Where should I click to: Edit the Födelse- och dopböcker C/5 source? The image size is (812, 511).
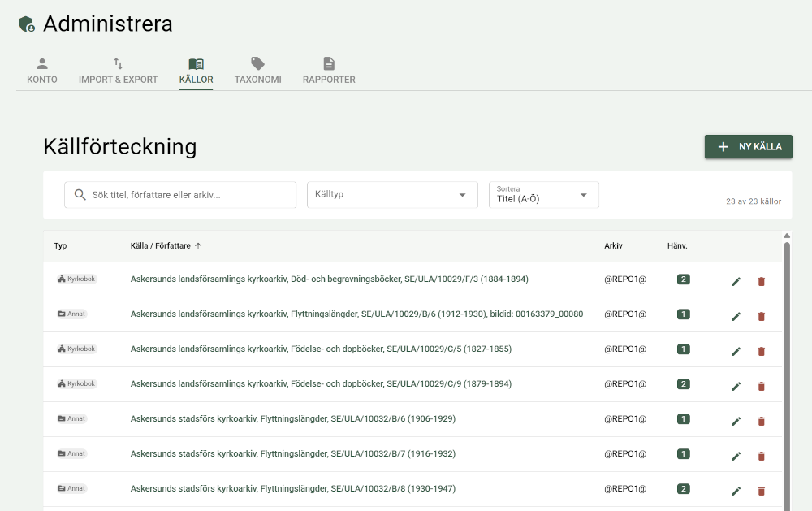coord(736,352)
